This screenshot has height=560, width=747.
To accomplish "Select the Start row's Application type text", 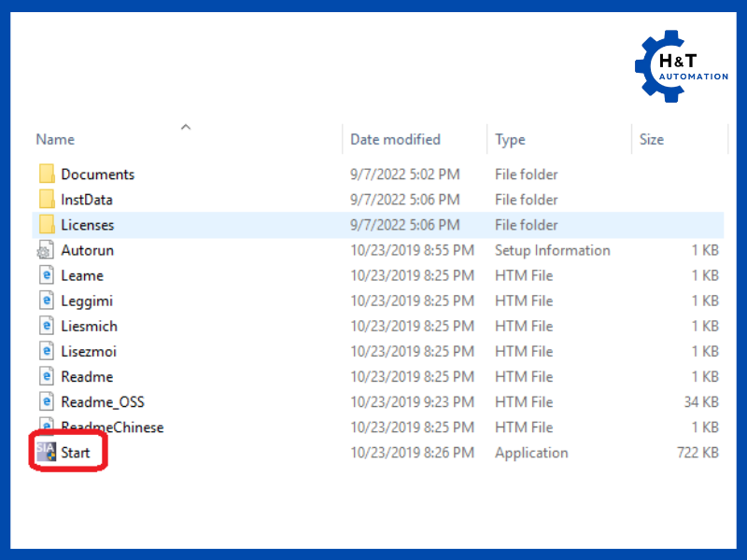I will (531, 453).
